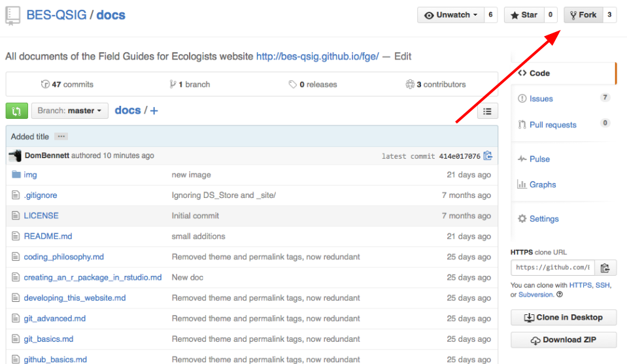Click the Settings gear icon
The image size is (627, 364).
click(522, 218)
